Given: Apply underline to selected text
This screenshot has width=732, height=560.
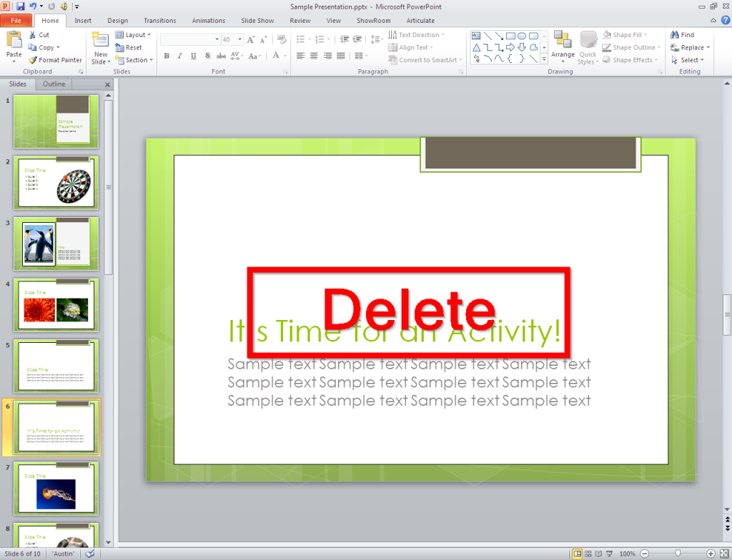Looking at the screenshot, I should (193, 55).
